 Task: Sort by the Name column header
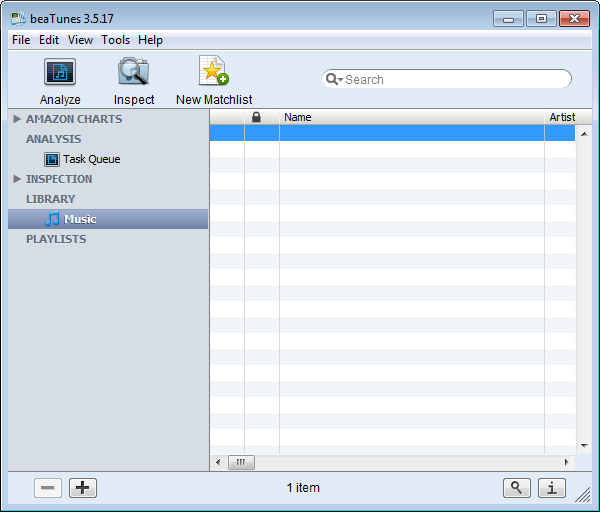410,117
